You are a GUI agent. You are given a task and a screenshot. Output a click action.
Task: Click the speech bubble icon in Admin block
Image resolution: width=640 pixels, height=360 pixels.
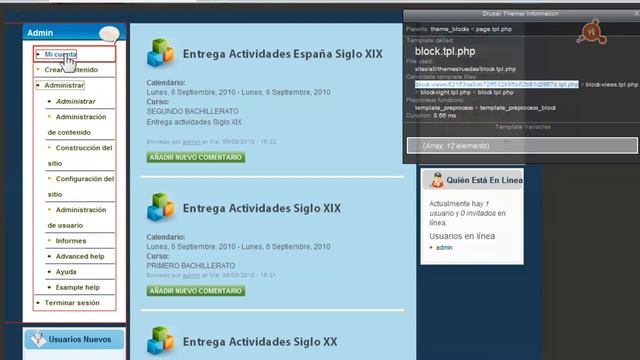coord(109,34)
